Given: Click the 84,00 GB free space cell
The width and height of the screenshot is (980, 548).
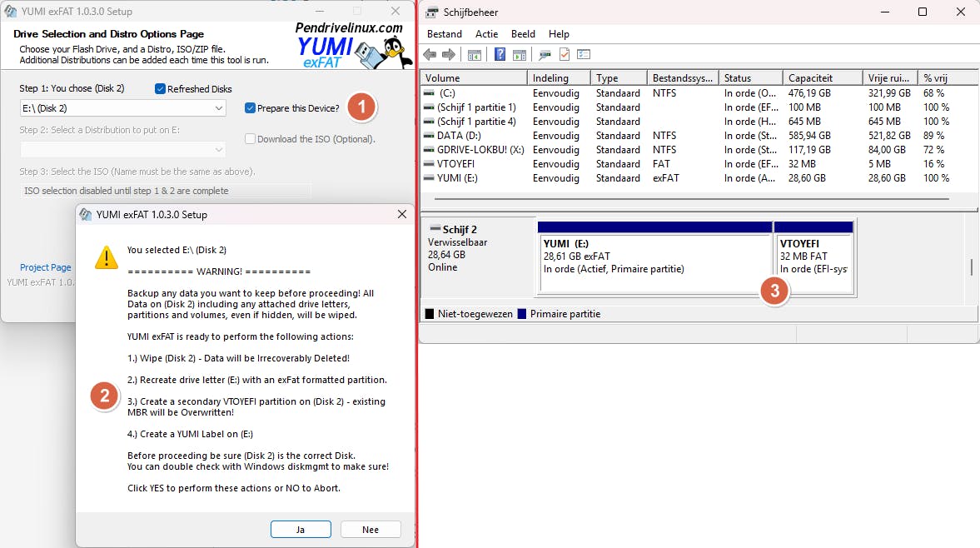Looking at the screenshot, I should coord(887,150).
